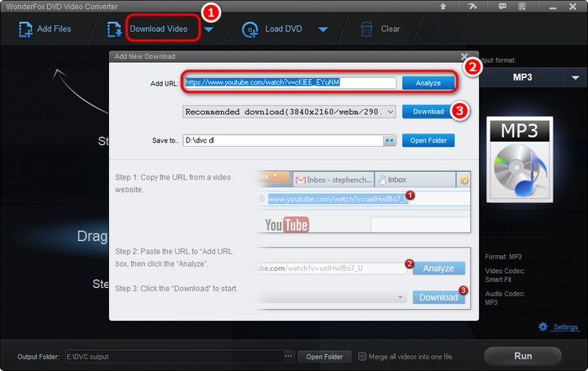Click the tutorial image under Step 1
Viewport: 588px width, 371px height.
pos(362,202)
